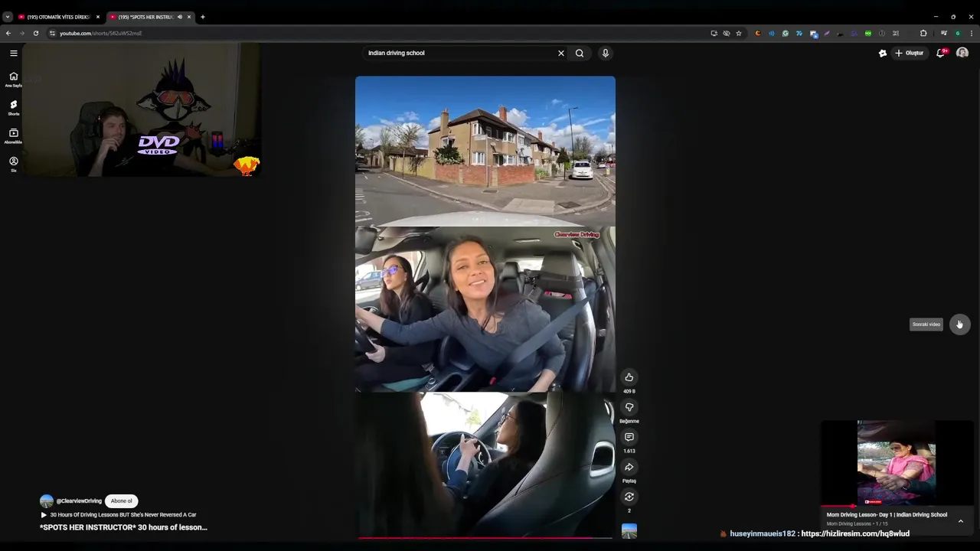
Task: Open Shorts from the left sidebar
Action: pos(13,107)
